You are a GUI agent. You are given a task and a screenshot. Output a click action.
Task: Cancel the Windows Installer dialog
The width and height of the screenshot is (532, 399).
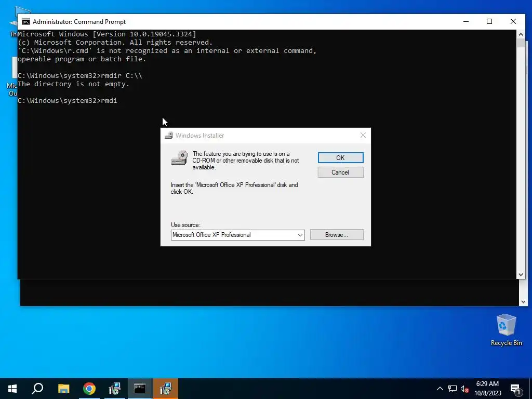pyautogui.click(x=340, y=172)
